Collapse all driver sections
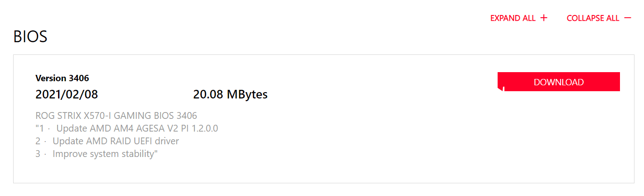Image resolution: width=644 pixels, height=196 pixels. pos(599,18)
